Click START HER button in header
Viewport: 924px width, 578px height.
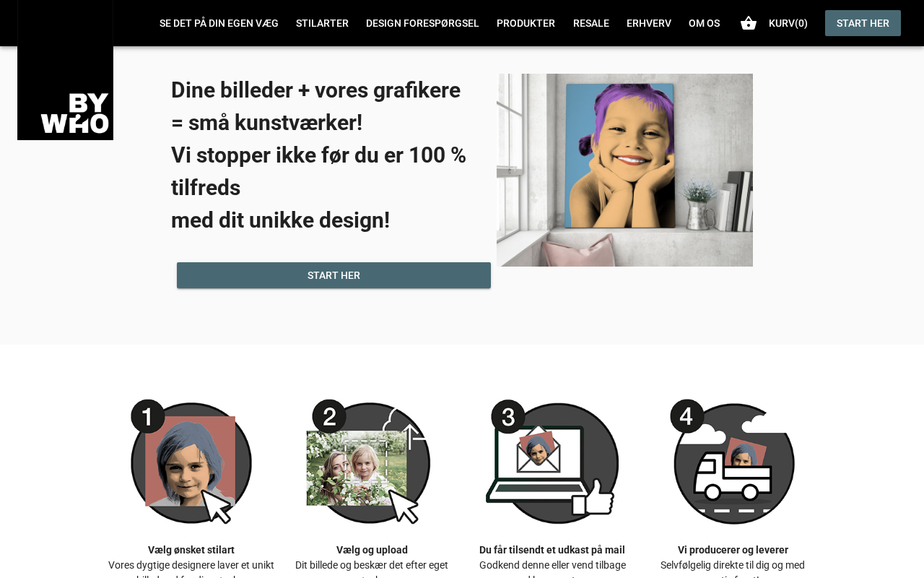click(863, 23)
